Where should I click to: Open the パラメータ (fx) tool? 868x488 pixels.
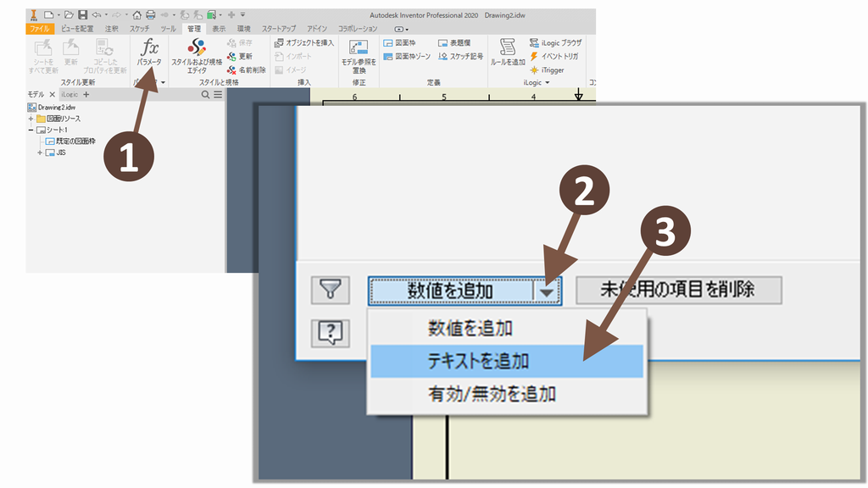click(149, 50)
